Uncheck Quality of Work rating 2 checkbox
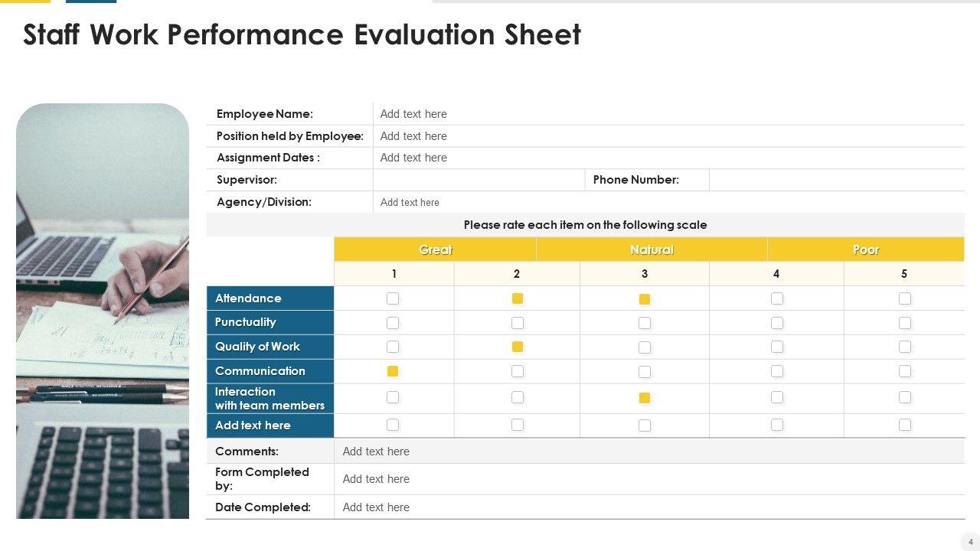This screenshot has height=551, width=980. coord(518,347)
